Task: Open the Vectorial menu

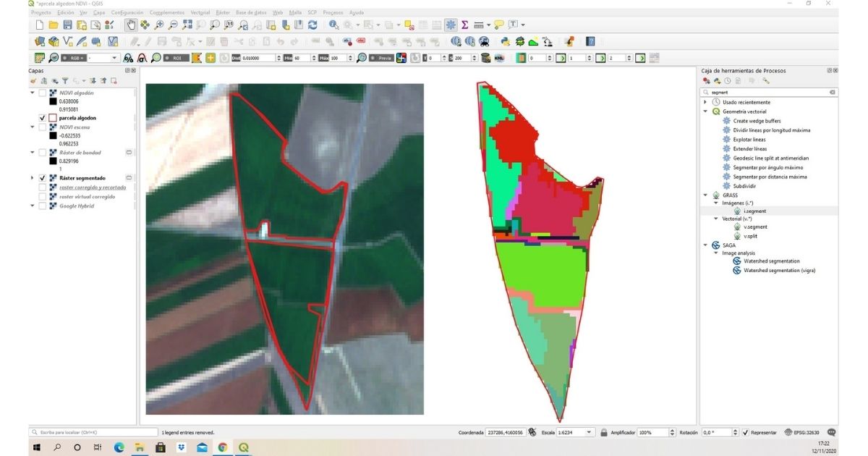Action: (200, 12)
